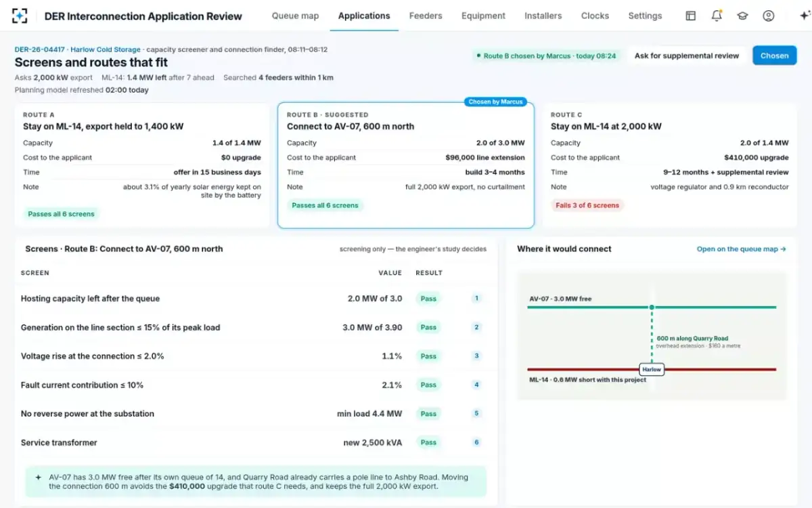Click the SCREEN column header
This screenshot has width=812, height=508.
click(x=35, y=273)
